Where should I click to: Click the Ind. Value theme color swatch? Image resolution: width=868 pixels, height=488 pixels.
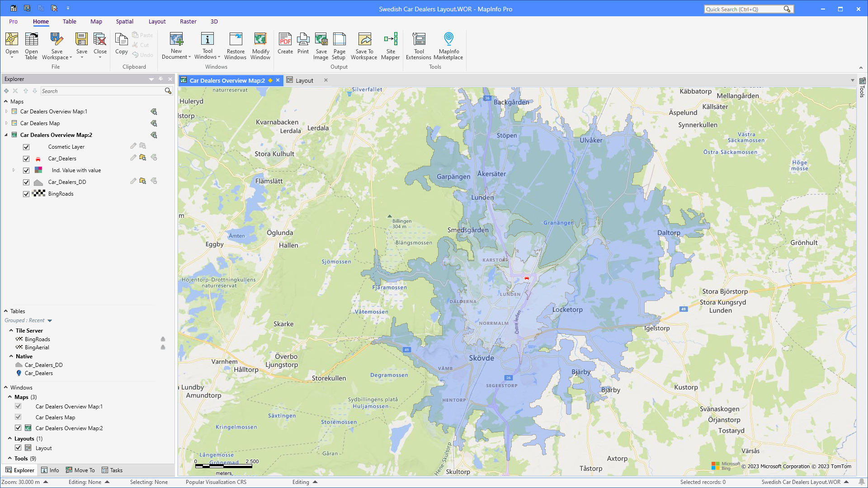38,170
